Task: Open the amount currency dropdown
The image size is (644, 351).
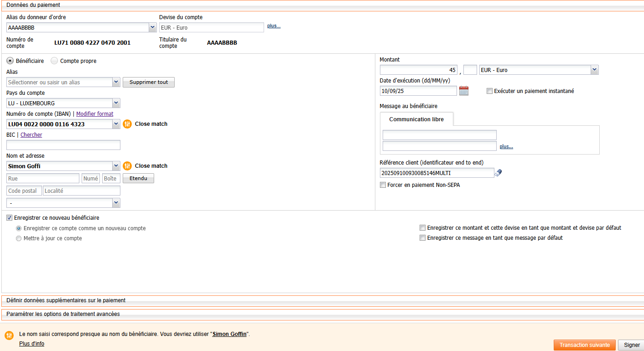Action: 594,70
